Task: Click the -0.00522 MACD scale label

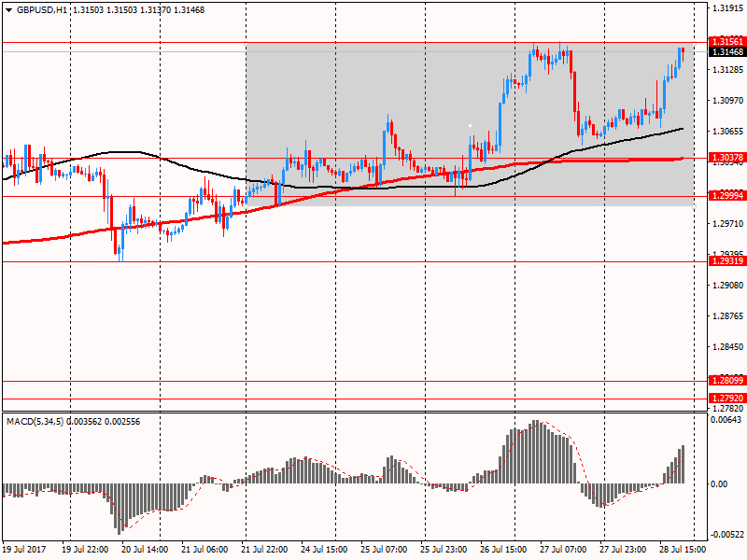Action: 726,535
